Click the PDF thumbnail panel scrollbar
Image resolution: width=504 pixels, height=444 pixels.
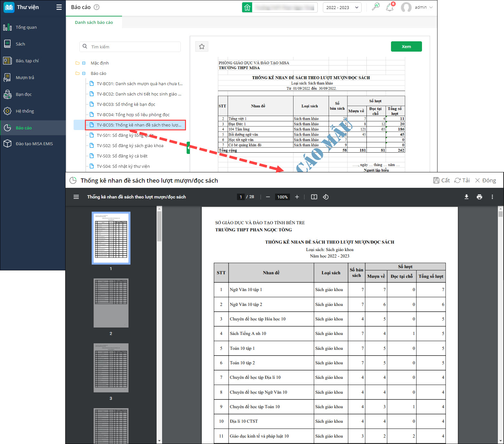(159, 226)
